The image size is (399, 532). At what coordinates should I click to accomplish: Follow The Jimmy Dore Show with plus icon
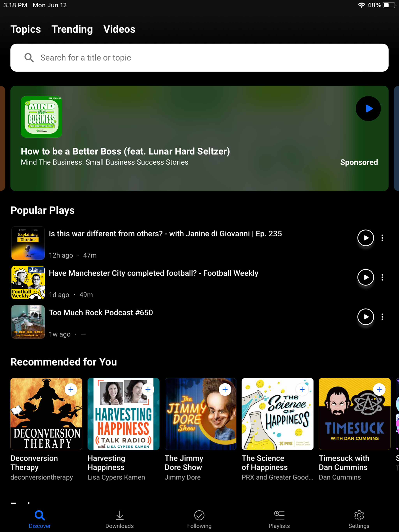[225, 389]
